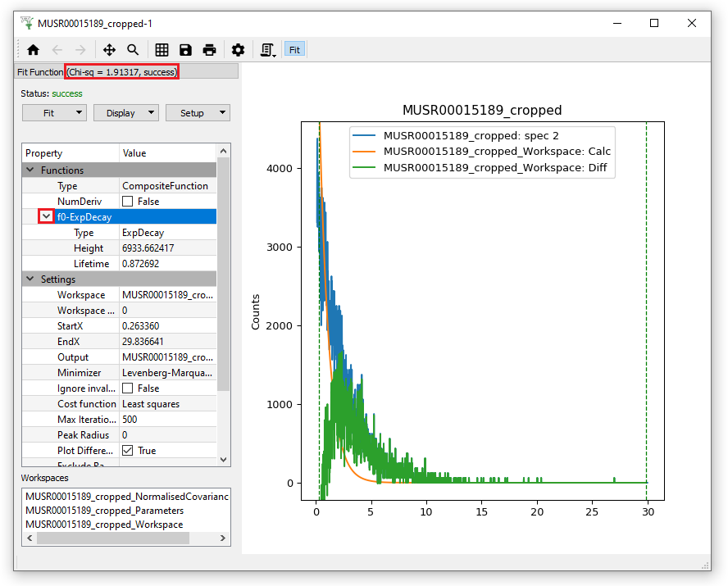Open the Display dropdown menu
Screen dimensions: 728x586
[x=125, y=113]
